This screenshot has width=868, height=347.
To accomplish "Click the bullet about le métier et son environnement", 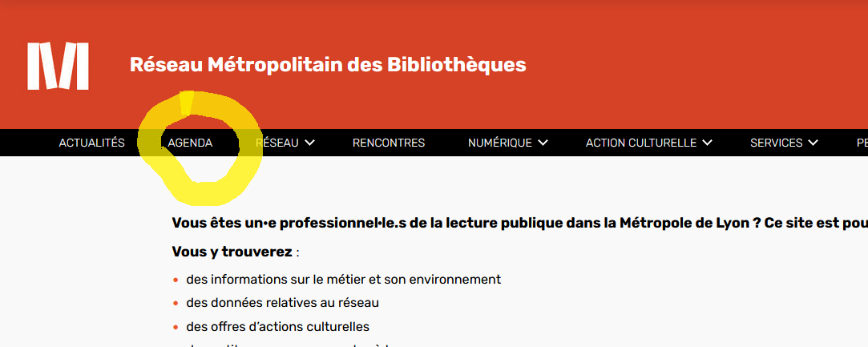I will (343, 279).
